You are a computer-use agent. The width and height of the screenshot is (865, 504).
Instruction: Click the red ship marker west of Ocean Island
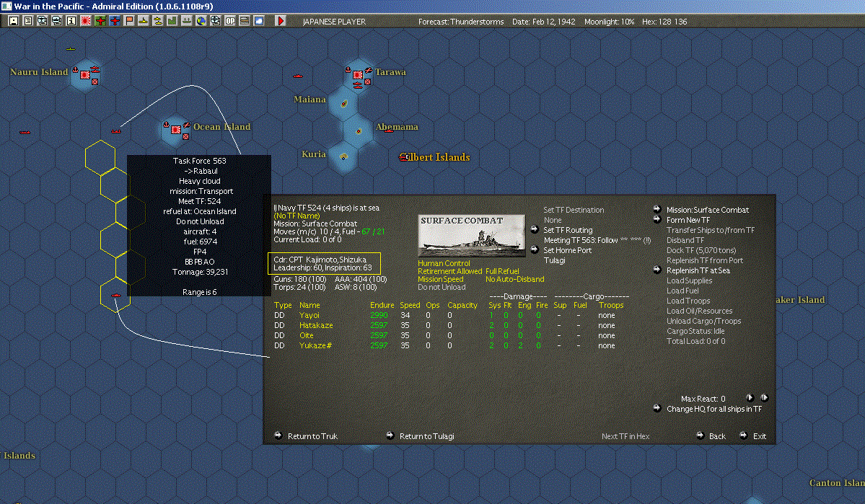point(116,131)
